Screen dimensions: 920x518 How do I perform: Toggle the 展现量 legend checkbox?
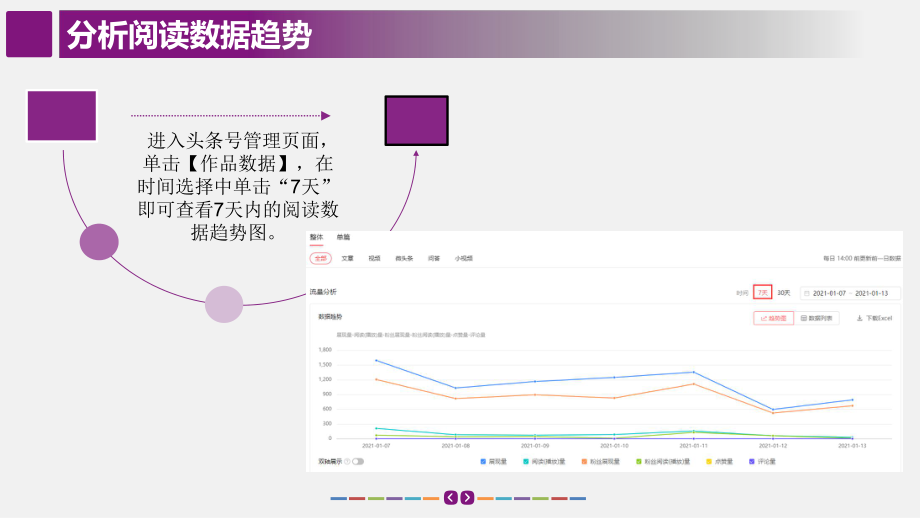coord(483,462)
